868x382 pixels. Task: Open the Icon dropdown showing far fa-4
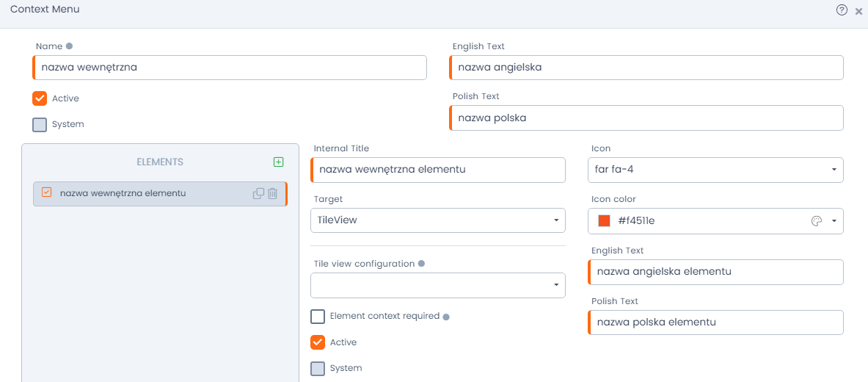click(715, 170)
